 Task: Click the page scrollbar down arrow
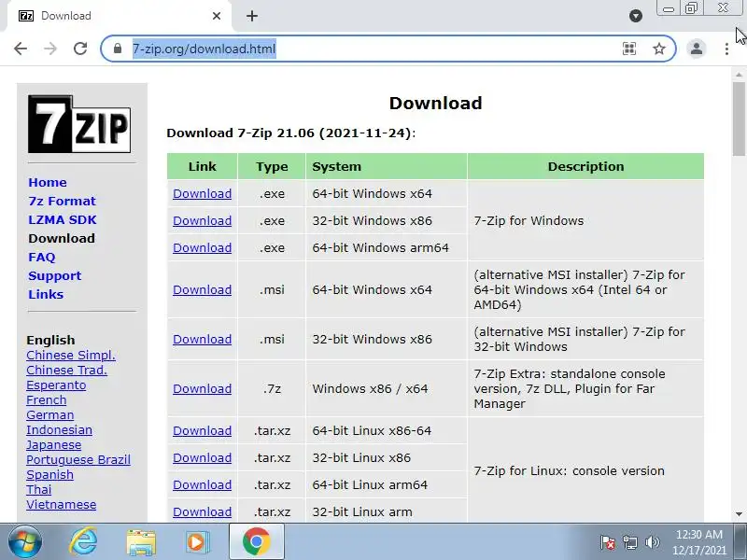(739, 514)
